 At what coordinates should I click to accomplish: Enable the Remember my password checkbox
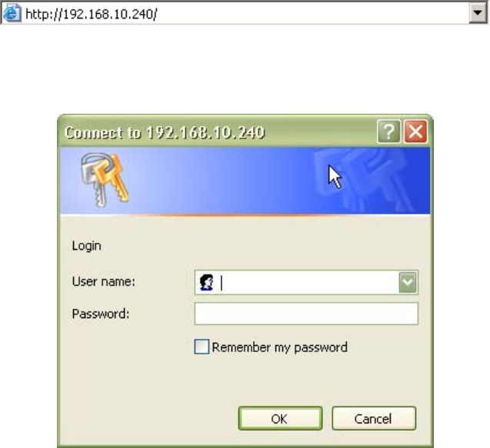click(x=202, y=347)
